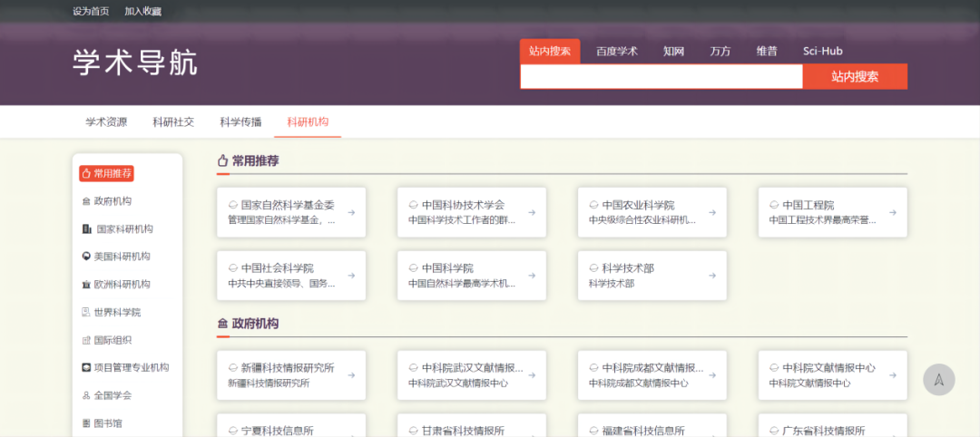Click arrow icon on 中国农业科学院 card
Image resolution: width=980 pixels, height=437 pixels.
pyautogui.click(x=712, y=212)
